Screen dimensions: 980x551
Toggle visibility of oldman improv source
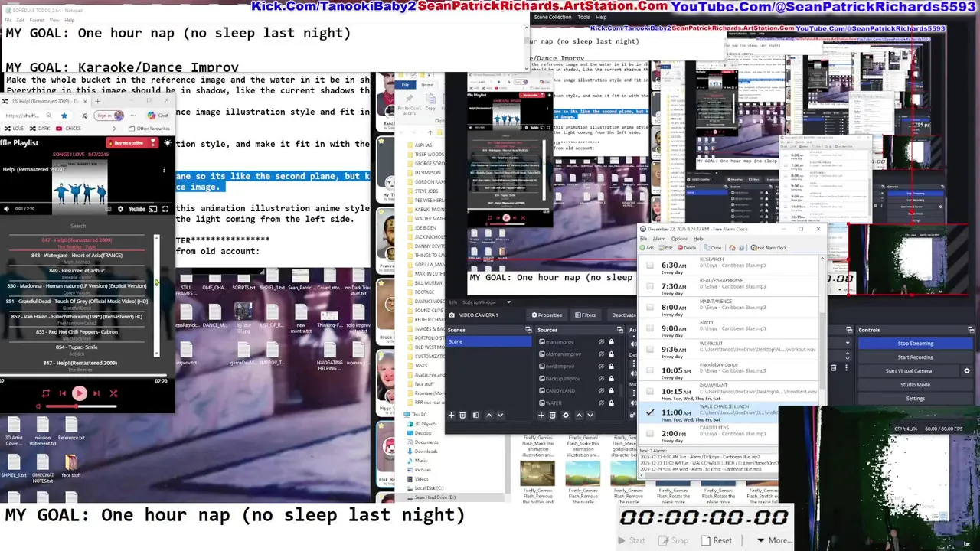601,354
